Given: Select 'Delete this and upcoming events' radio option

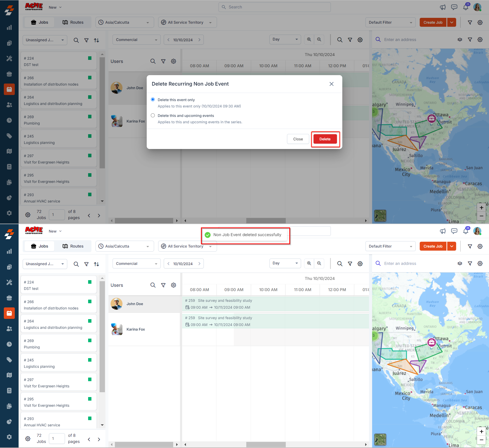Looking at the screenshot, I should (x=153, y=115).
